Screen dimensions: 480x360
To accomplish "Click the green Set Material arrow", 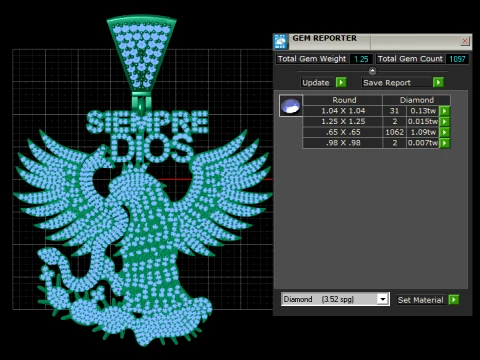I will [x=454, y=300].
